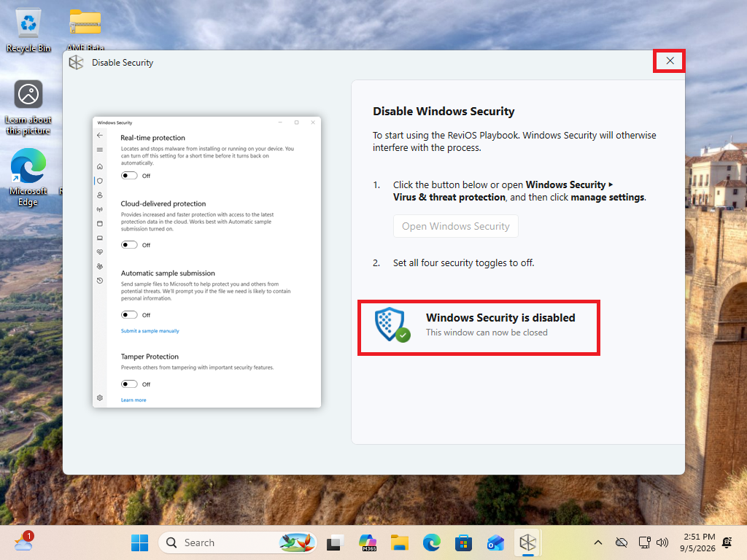Click the Home icon in Windows Security preview sidebar

[x=99, y=166]
